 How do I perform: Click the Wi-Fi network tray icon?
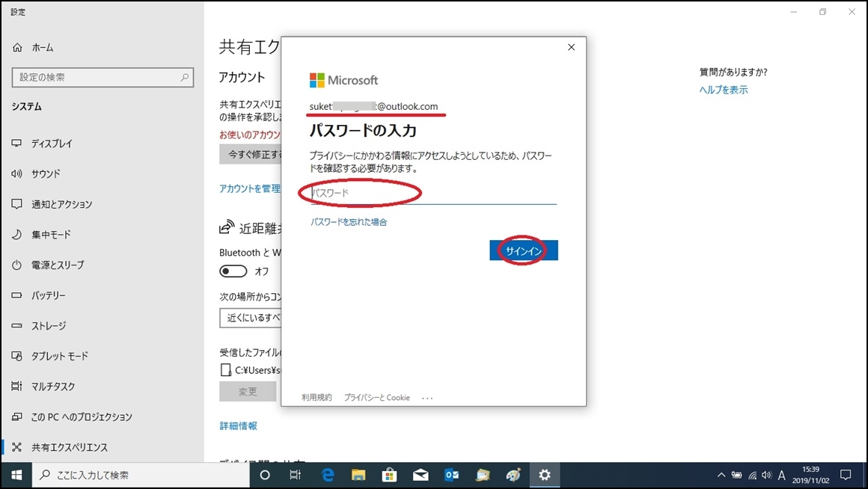point(752,476)
